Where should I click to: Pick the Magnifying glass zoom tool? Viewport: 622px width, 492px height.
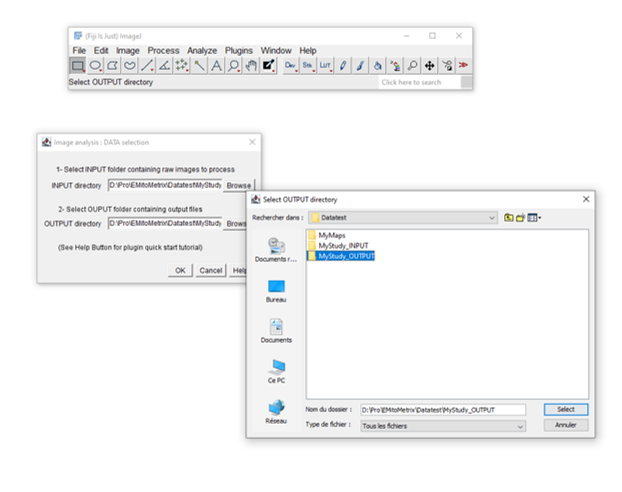[x=233, y=65]
